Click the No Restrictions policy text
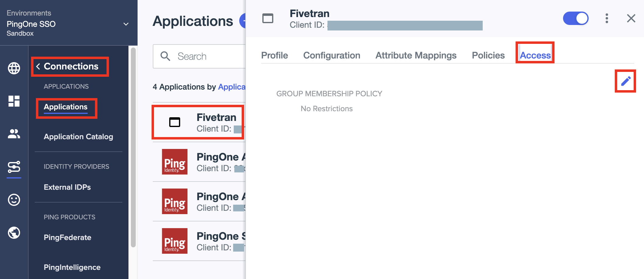The height and width of the screenshot is (279, 644). pyautogui.click(x=327, y=109)
